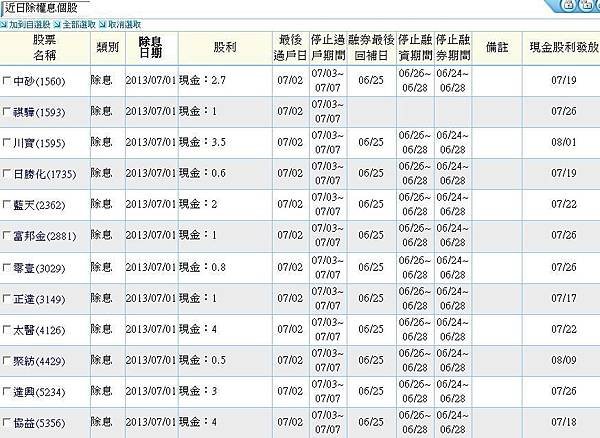Click dividend value 現金：0.5
Viewport: 600px width, 438px height.
point(202,360)
